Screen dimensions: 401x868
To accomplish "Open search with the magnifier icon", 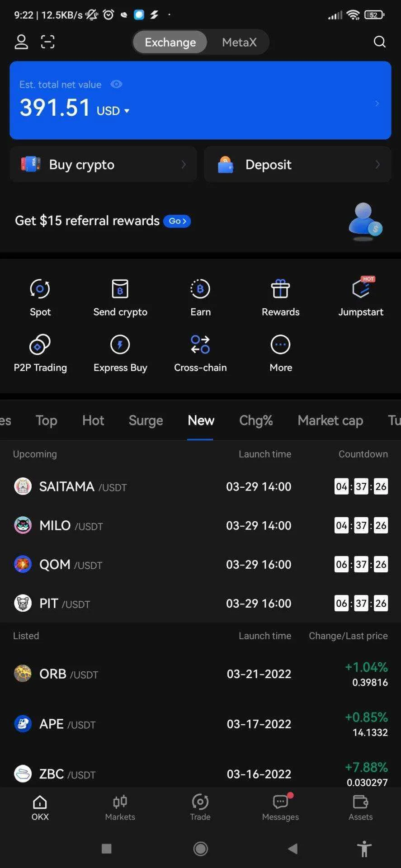I will point(380,42).
